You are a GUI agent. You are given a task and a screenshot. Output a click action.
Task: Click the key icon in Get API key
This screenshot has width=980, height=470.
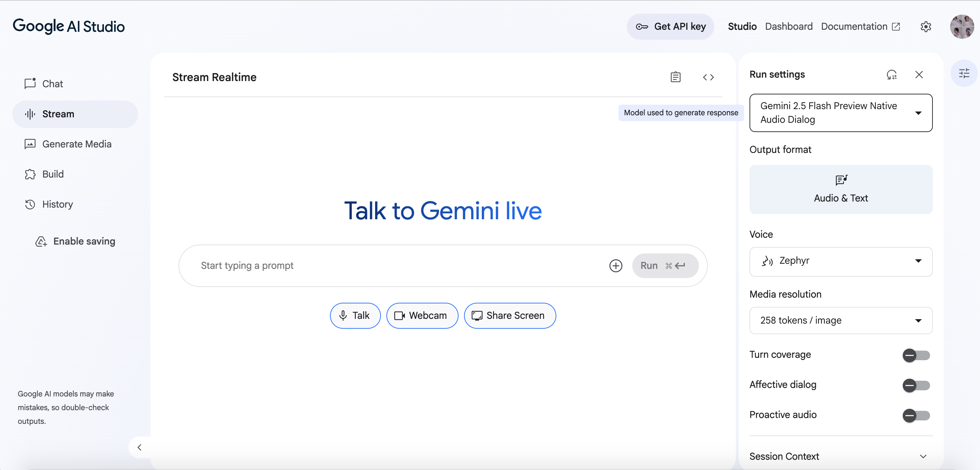[642, 27]
